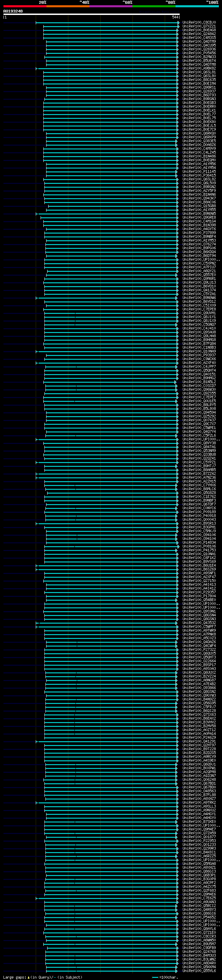Select the UniRef100_Q94594 label

[199, 412]
